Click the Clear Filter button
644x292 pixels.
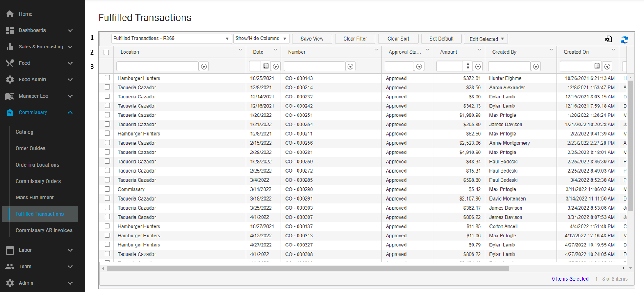(x=355, y=39)
